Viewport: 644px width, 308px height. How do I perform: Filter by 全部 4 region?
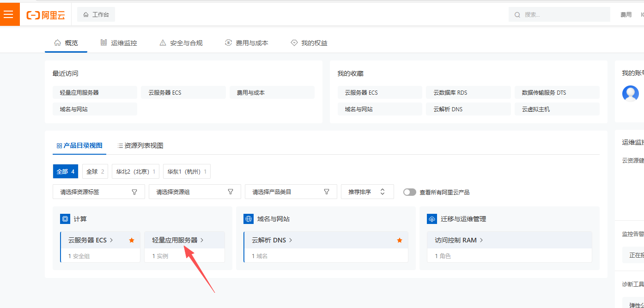point(66,172)
